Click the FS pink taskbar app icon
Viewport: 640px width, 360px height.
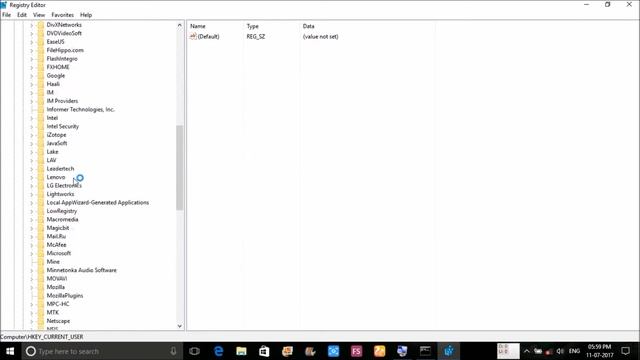click(x=356, y=351)
